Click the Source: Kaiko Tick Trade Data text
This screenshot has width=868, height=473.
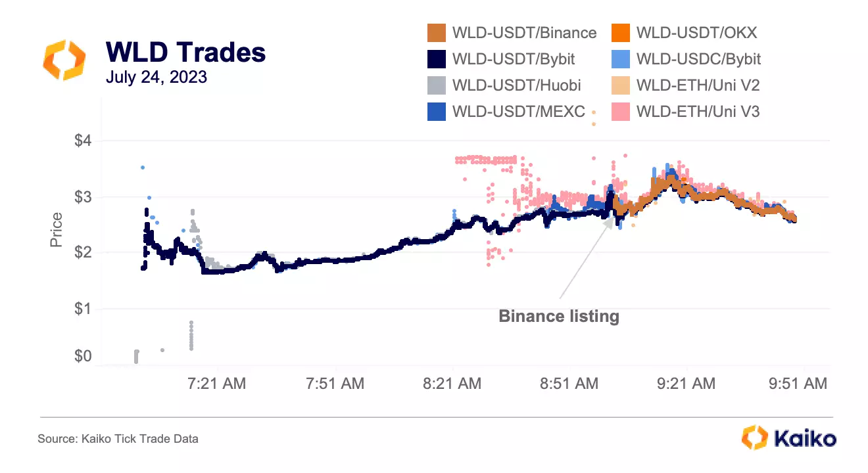(118, 438)
